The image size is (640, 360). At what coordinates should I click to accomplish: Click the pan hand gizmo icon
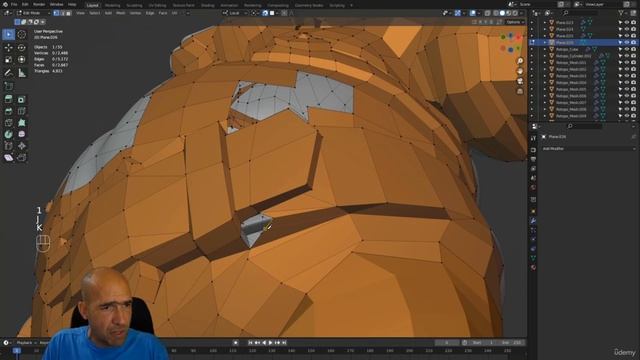pyautogui.click(x=520, y=71)
